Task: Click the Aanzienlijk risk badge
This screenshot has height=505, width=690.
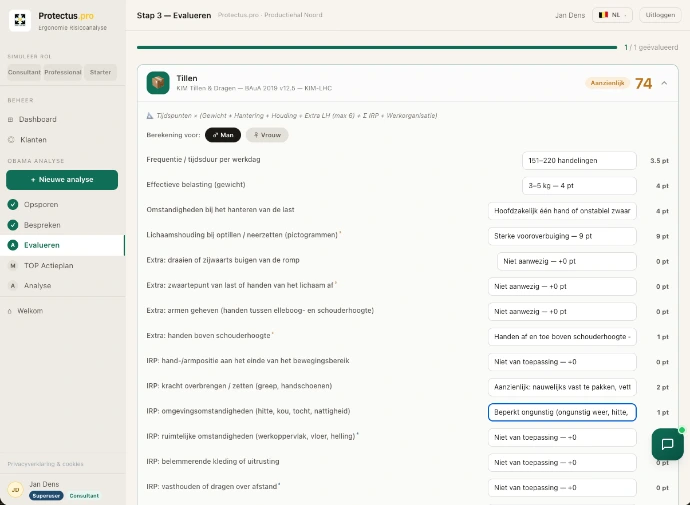Action: pyautogui.click(x=607, y=83)
